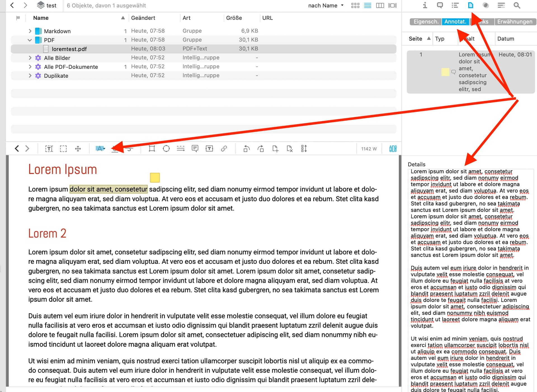Image resolution: width=537 pixels, height=392 pixels.
Task: Insert a new PDF page
Action: pyautogui.click(x=275, y=148)
